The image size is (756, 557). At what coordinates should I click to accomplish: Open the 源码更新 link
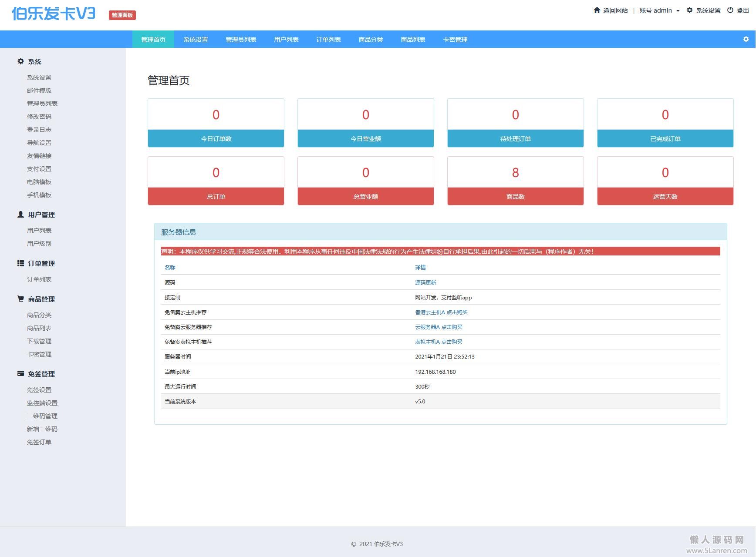(425, 283)
